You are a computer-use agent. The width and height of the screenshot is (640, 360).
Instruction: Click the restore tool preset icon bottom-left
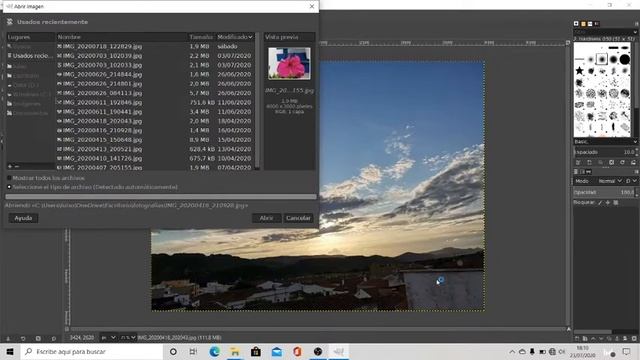point(23,338)
